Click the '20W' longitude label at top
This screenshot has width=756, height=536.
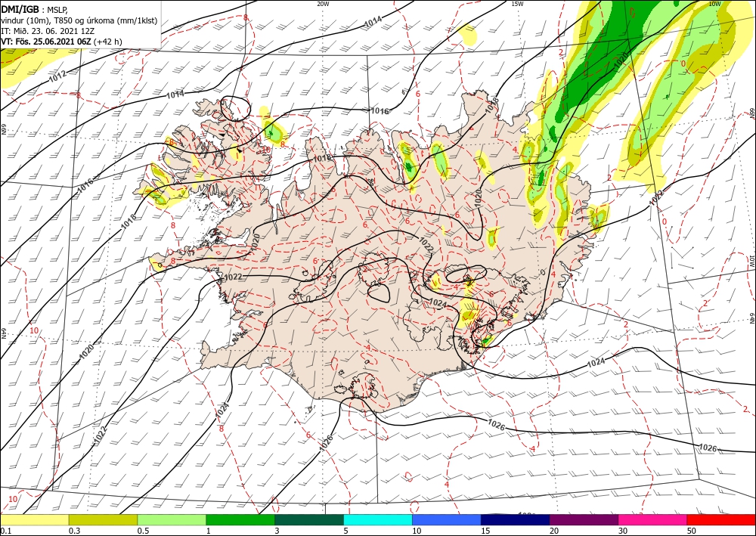click(x=323, y=4)
